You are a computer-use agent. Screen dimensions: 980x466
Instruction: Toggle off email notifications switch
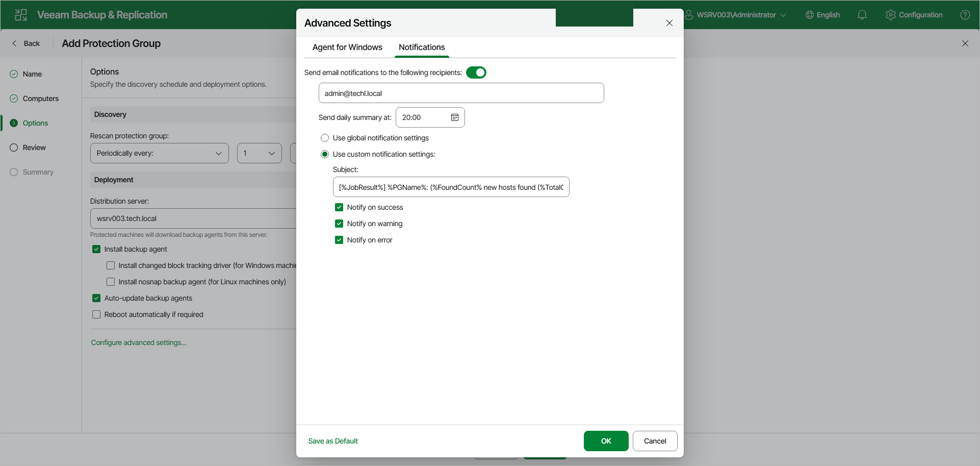pyautogui.click(x=476, y=72)
